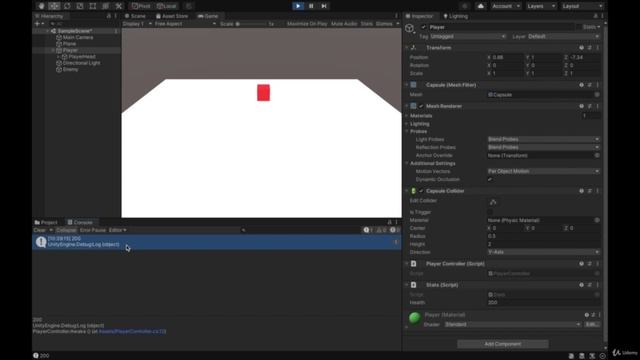640x360 pixels.
Task: Select the Rect tool in toolbar
Action: tap(93, 6)
